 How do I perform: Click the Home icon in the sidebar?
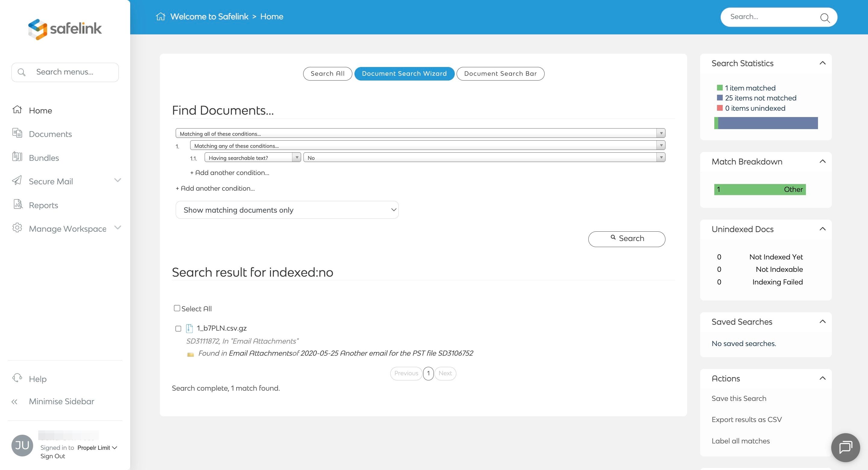(17, 110)
